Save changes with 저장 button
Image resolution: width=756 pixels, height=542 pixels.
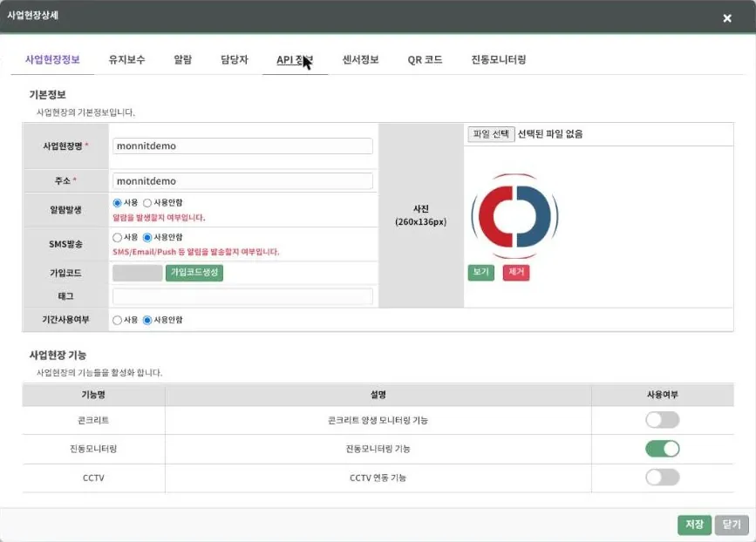[x=694, y=525]
